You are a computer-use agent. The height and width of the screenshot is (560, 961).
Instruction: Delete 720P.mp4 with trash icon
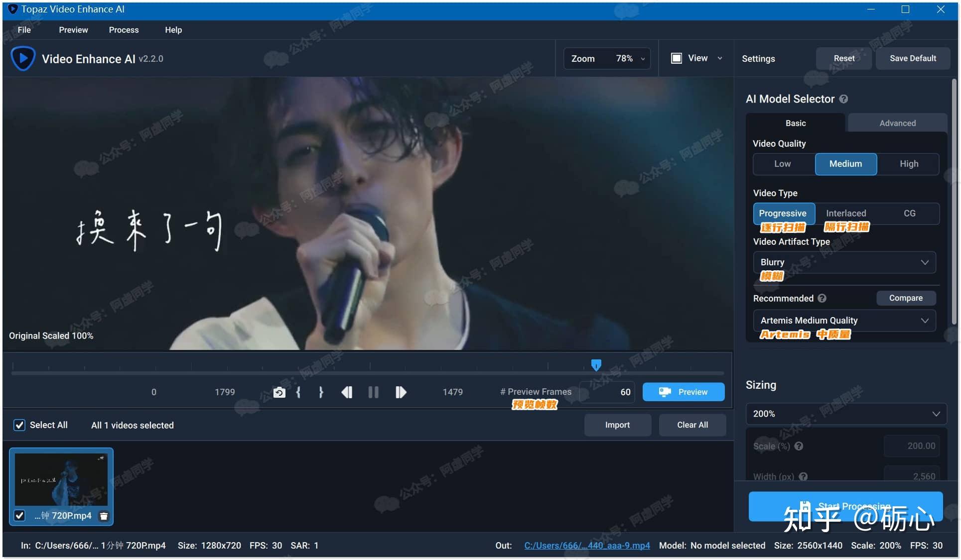tap(104, 516)
